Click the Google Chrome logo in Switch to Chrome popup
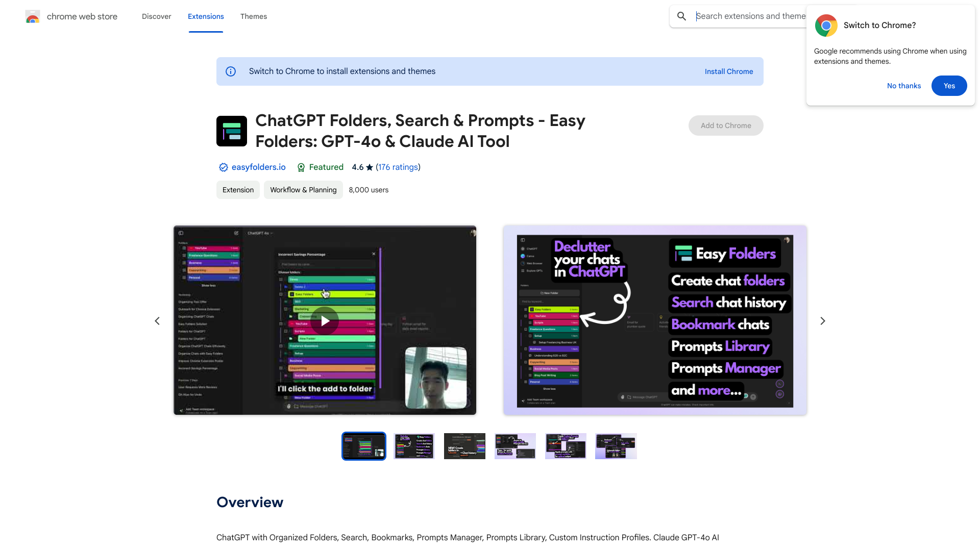Screen dimensions: 980x551 pyautogui.click(x=826, y=26)
